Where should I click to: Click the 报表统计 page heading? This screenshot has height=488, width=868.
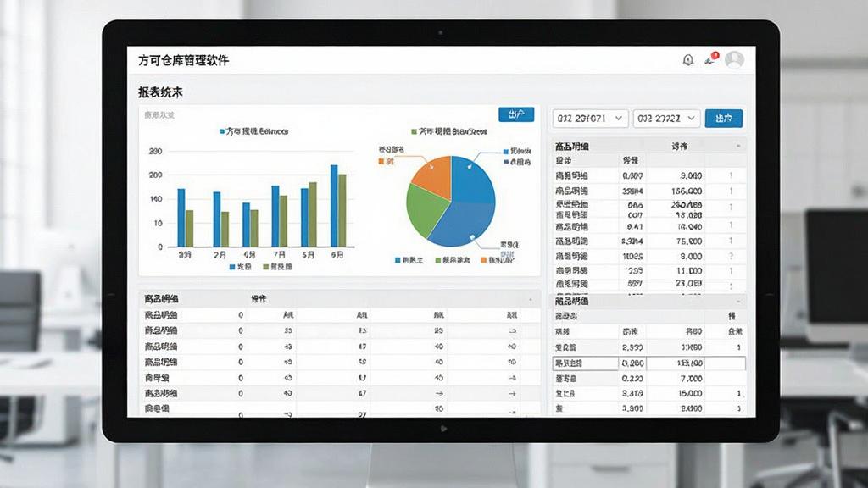pyautogui.click(x=160, y=92)
